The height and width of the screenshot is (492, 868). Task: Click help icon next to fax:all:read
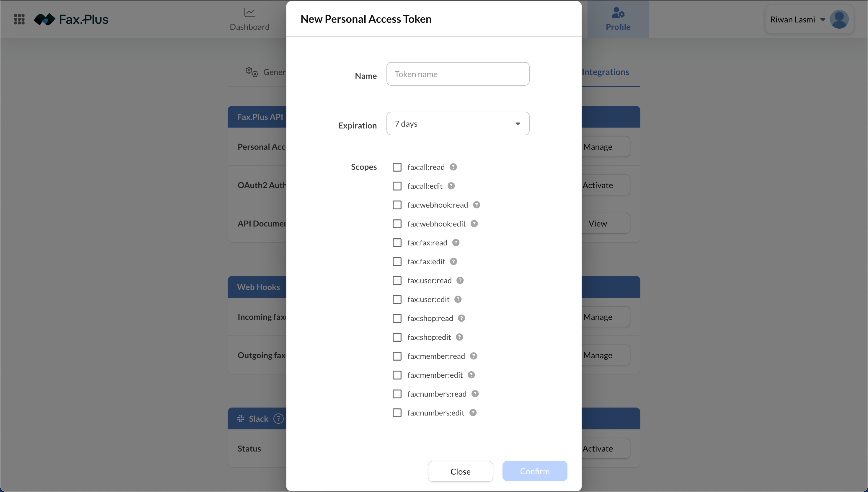tap(453, 167)
